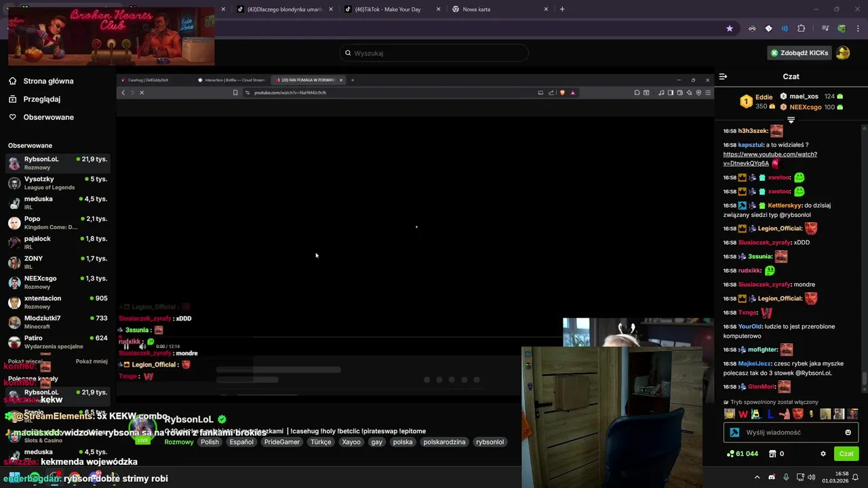Open Eddie's top gifter entry

(x=755, y=102)
